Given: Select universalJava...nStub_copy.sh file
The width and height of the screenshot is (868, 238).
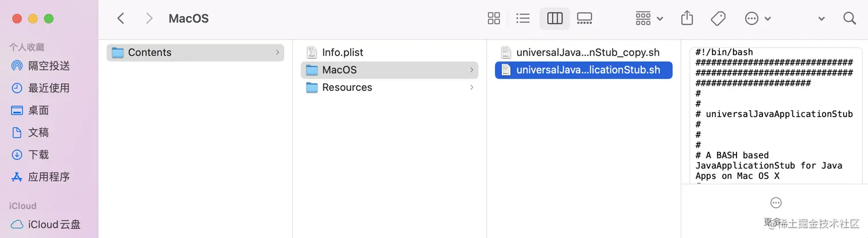Looking at the screenshot, I should tap(587, 52).
